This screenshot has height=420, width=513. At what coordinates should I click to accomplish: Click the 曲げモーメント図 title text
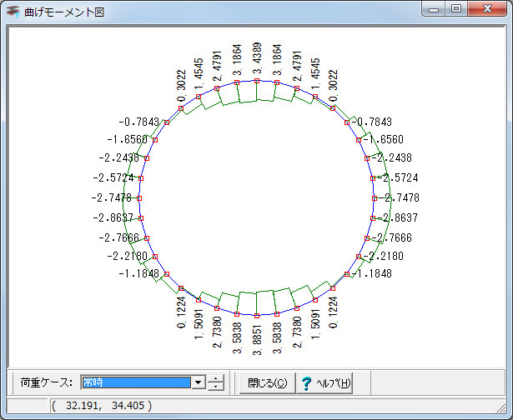[x=64, y=12]
